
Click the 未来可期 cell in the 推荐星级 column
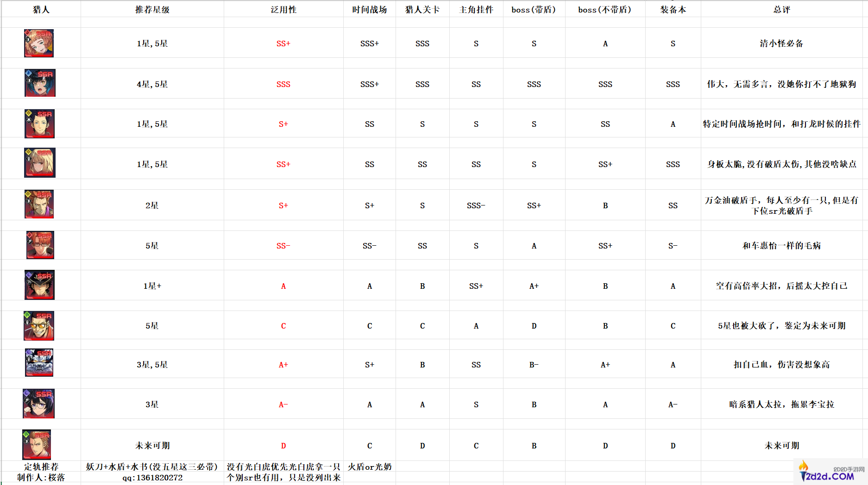coord(152,445)
